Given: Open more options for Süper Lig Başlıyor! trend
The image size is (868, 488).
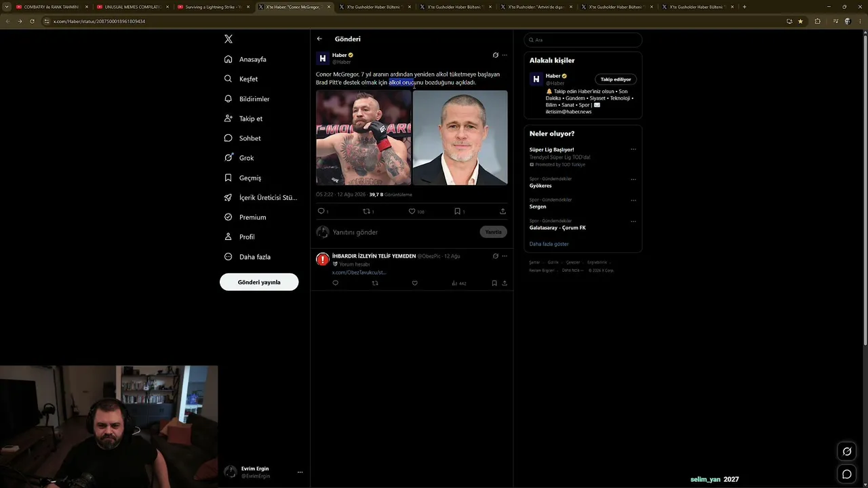Looking at the screenshot, I should point(633,150).
